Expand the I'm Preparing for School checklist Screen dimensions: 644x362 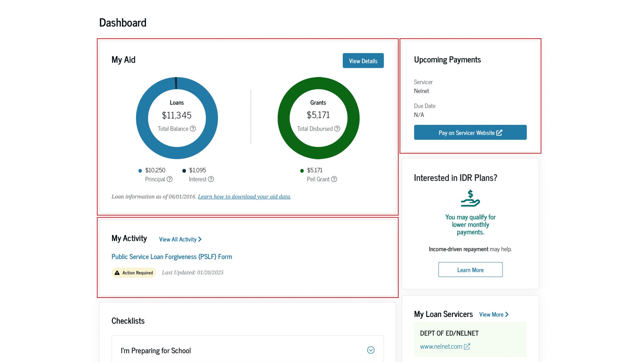point(370,350)
